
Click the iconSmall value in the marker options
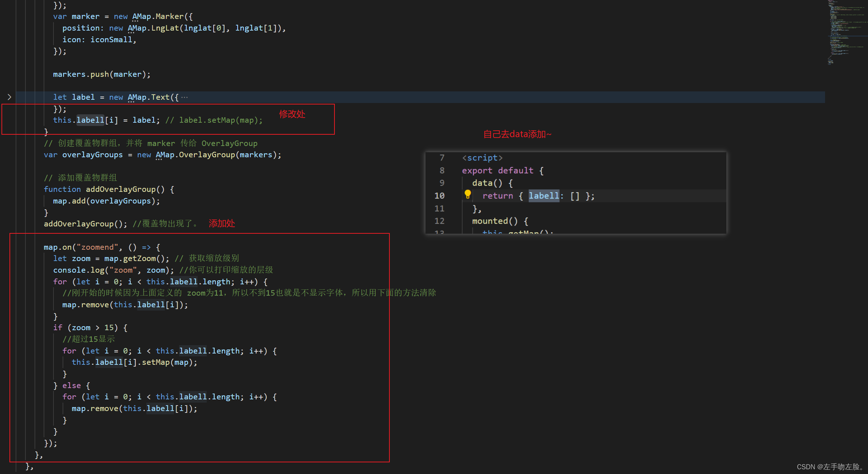tap(111, 40)
